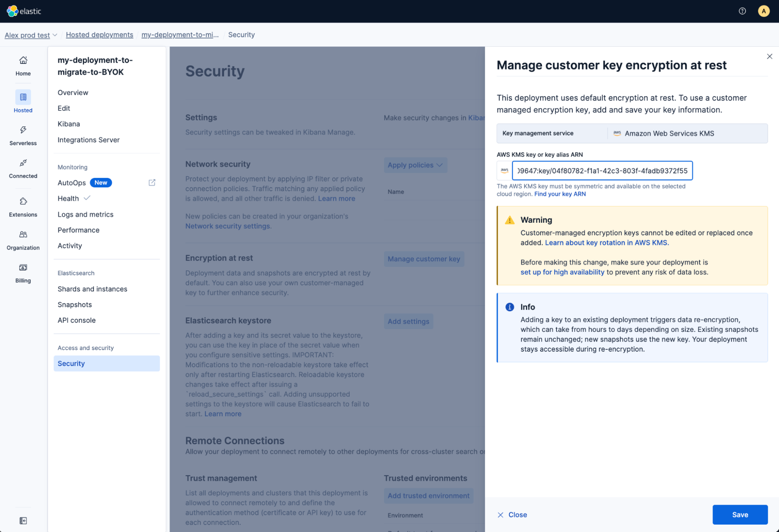Open Kibana in deployment menu
The width and height of the screenshot is (779, 532).
point(69,124)
